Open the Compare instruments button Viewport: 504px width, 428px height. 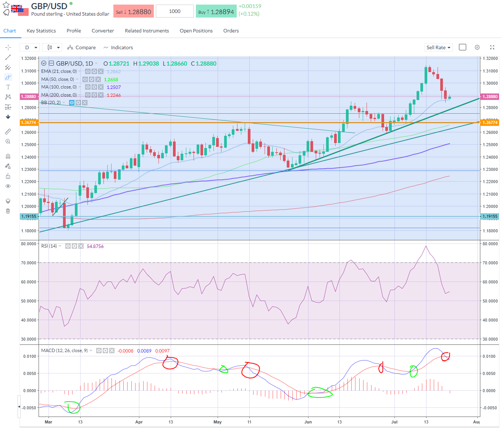point(81,47)
